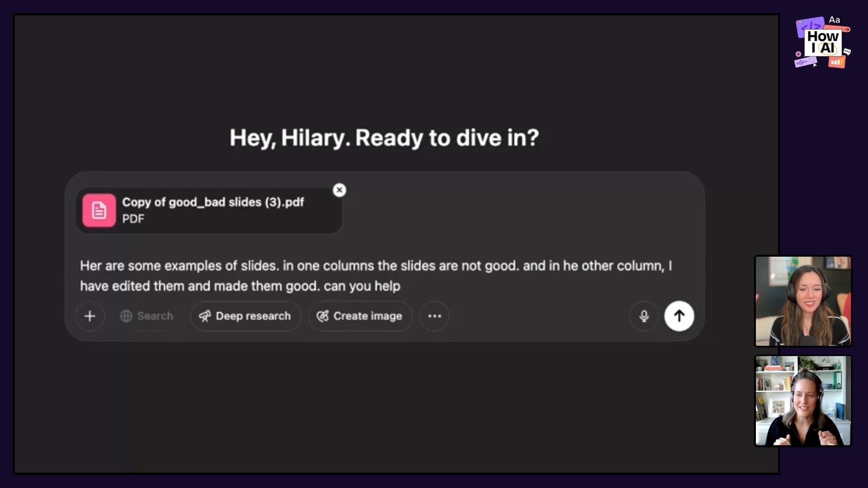Click inside the prompt text about slides
The height and width of the screenshot is (488, 868).
click(x=376, y=276)
